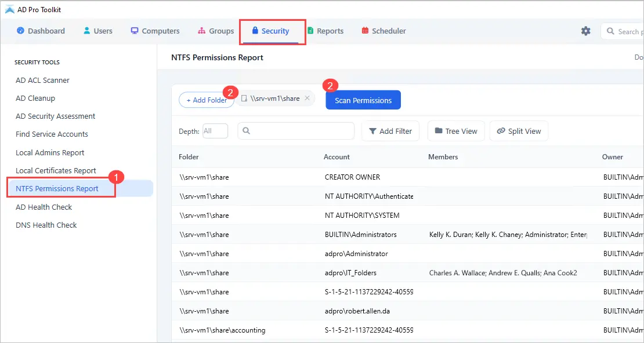Screen dimensions: 644x343
Task: Sort by the Members column header
Action: click(443, 157)
